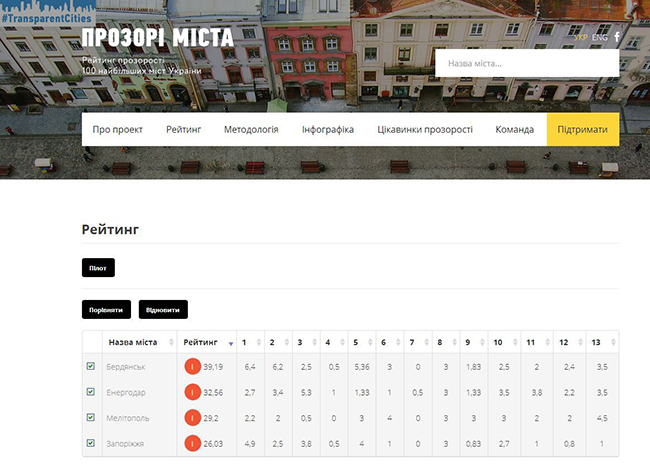This screenshot has width=650, height=470.
Task: Click red info icon for Бердянськ rating
Action: point(192,367)
